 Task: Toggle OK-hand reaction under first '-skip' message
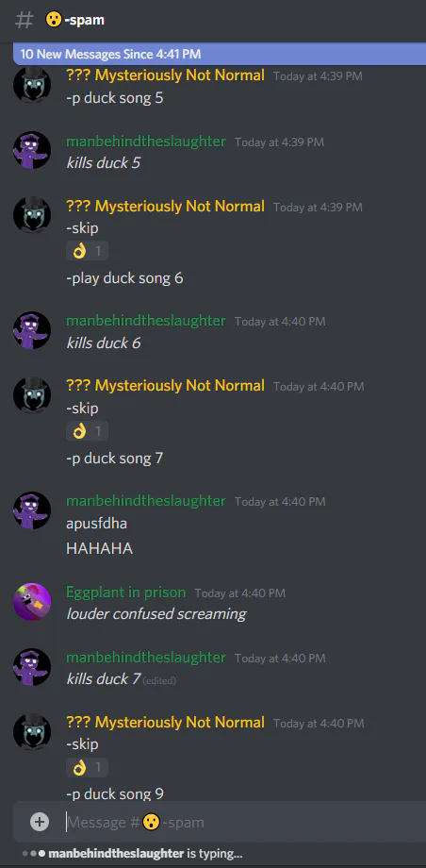click(x=87, y=251)
